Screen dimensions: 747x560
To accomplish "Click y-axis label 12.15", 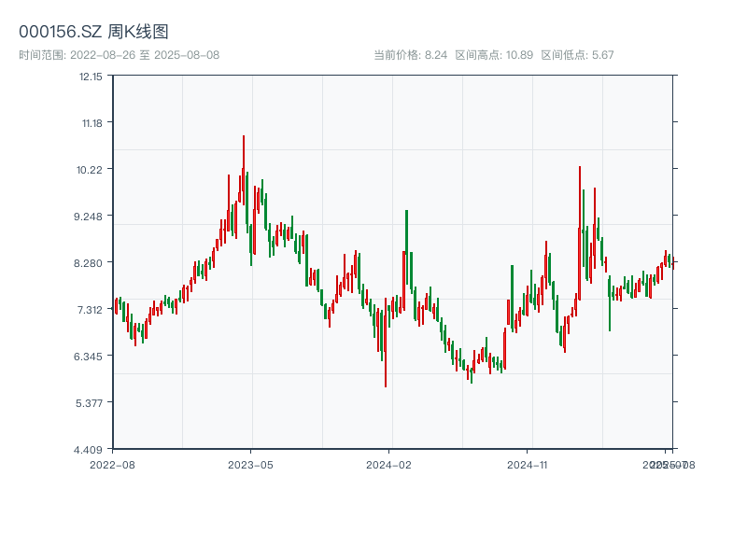I will click(91, 77).
